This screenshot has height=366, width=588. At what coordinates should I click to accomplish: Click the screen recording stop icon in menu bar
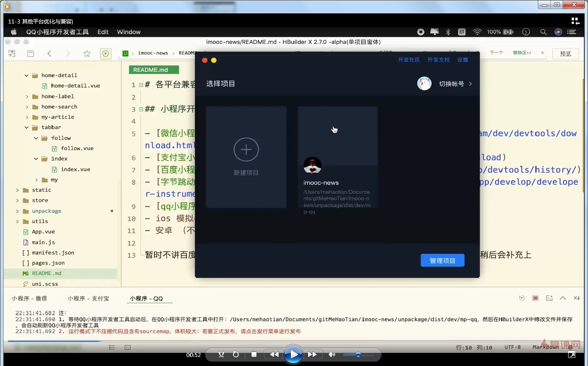point(421,32)
